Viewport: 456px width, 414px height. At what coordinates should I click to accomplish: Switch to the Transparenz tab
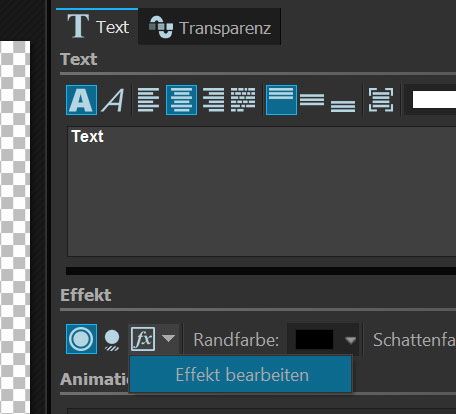point(210,27)
